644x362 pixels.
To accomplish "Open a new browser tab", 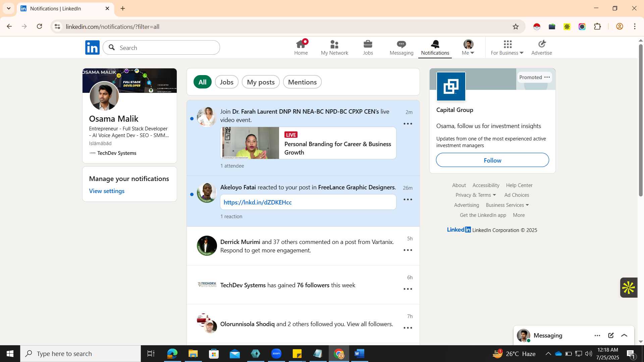I will [x=123, y=9].
